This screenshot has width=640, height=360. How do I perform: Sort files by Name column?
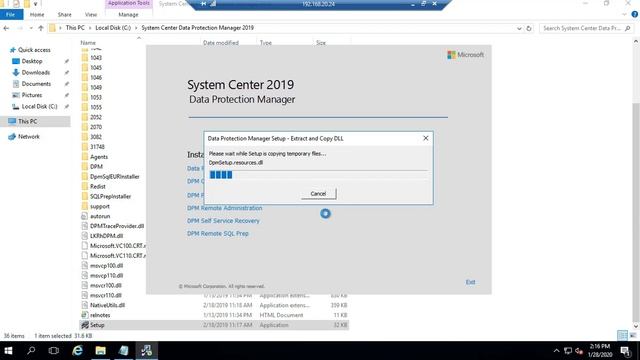[88, 42]
